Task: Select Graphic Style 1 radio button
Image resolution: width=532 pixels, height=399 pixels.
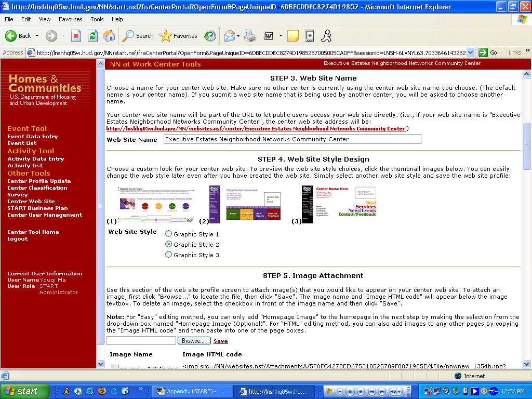Action: [168, 233]
